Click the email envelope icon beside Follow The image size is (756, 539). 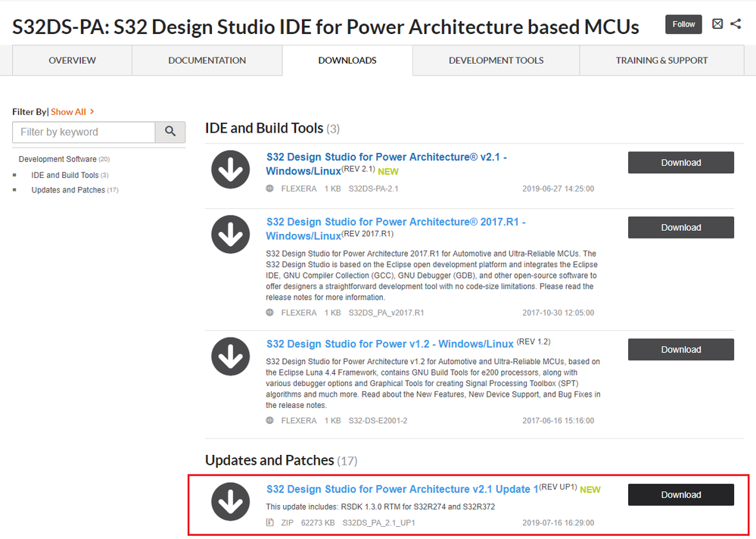point(717,23)
